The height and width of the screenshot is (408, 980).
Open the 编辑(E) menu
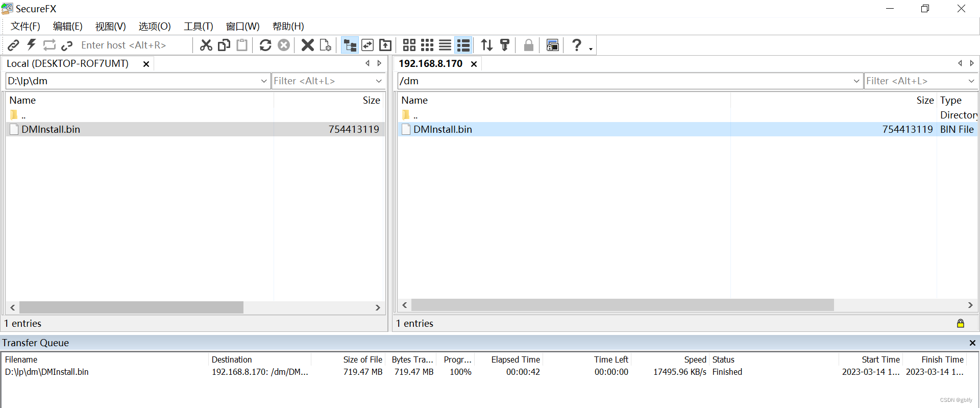[x=67, y=26]
